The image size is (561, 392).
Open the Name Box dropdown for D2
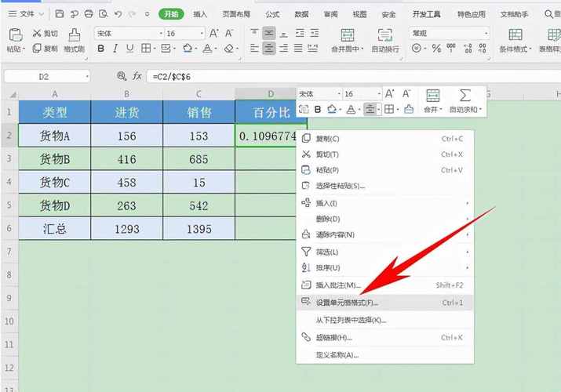click(x=86, y=77)
